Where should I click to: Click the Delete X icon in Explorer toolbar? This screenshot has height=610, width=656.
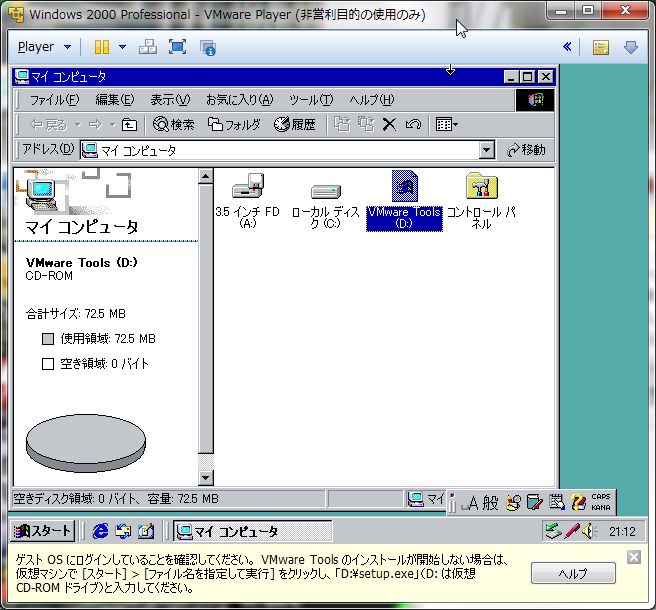[390, 125]
